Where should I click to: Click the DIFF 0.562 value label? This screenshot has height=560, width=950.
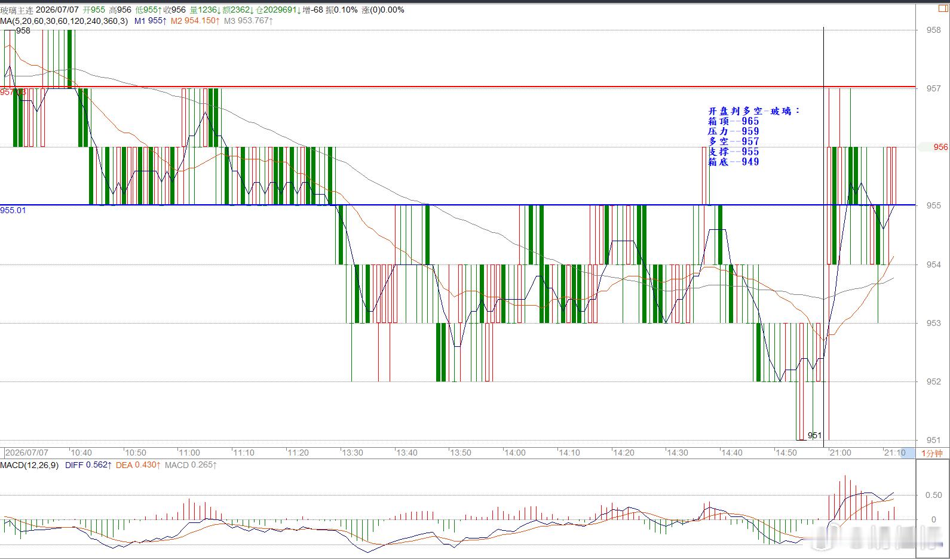coord(88,465)
